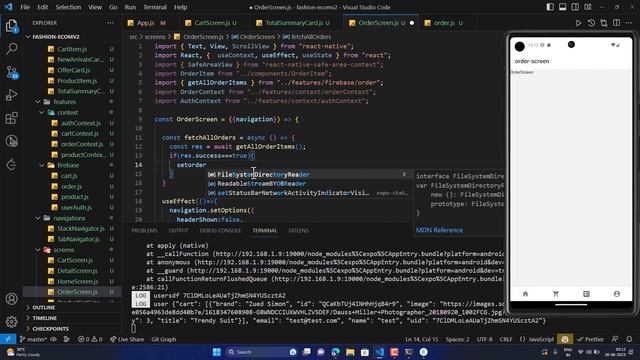
Task: Open the Selection menu
Action: 68,7
